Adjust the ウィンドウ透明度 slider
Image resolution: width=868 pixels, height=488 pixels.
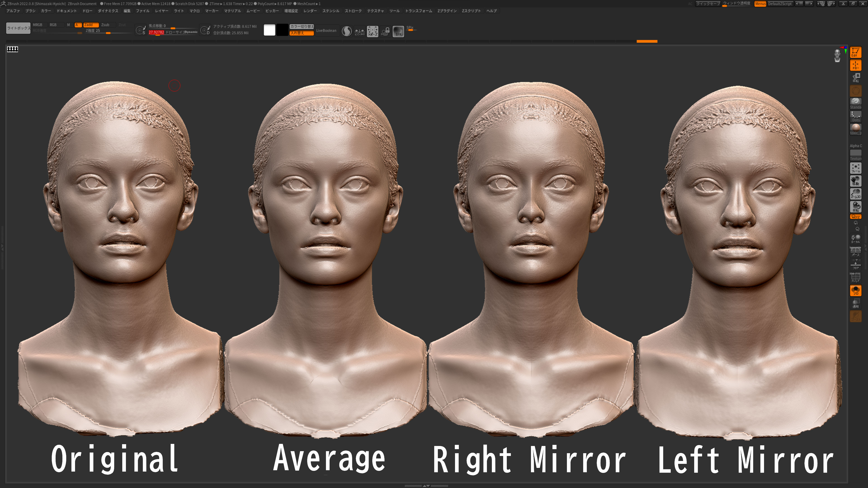pos(737,4)
